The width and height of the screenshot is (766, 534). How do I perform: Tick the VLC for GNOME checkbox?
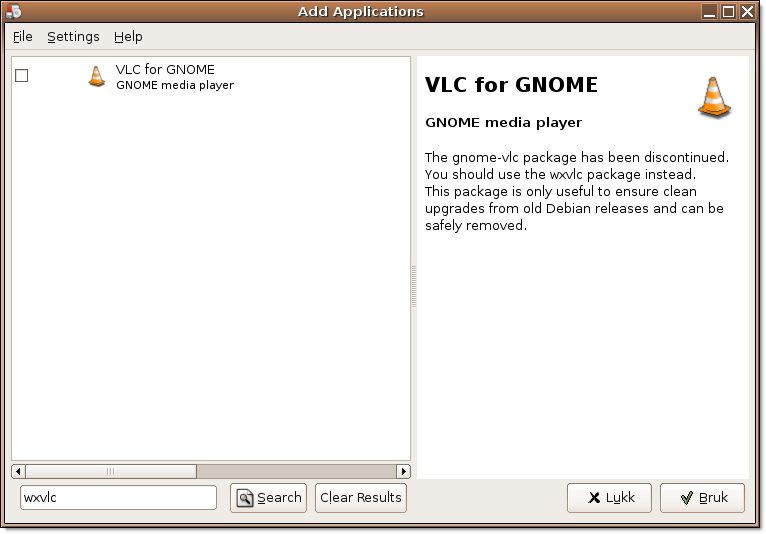[21, 76]
